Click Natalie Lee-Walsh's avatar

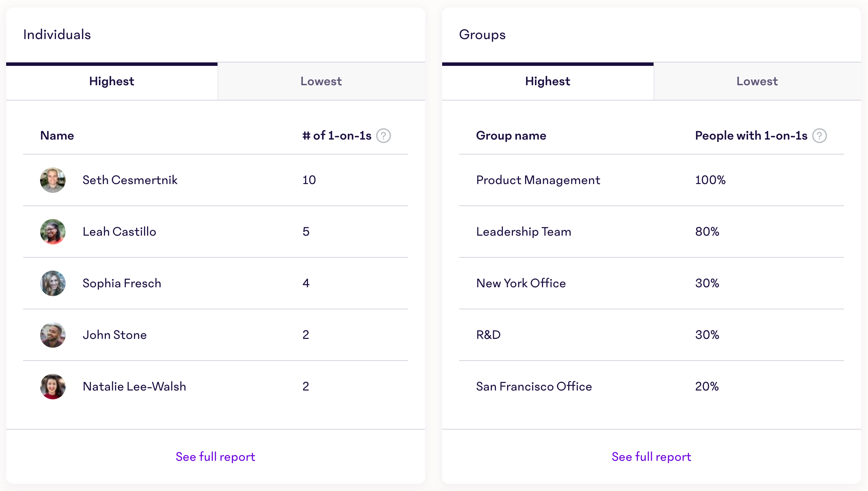[53, 386]
